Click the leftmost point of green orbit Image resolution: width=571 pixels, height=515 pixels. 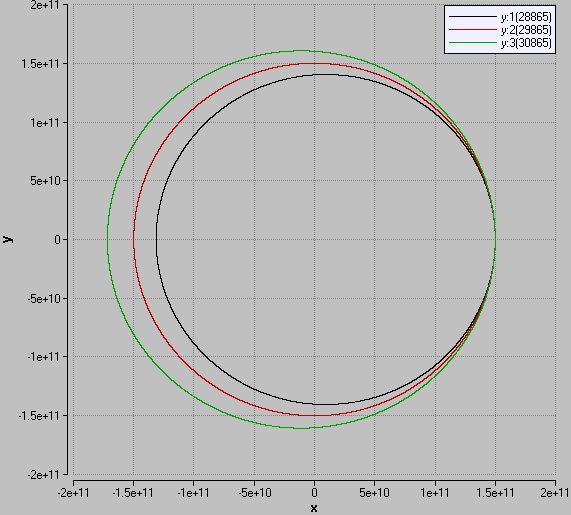pos(108,239)
